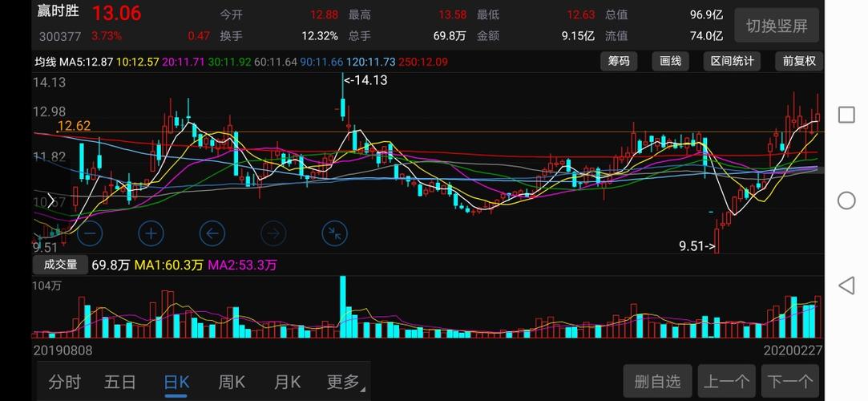Image resolution: width=868 pixels, height=401 pixels.
Task: Select the 日K tab
Action: [x=176, y=383]
